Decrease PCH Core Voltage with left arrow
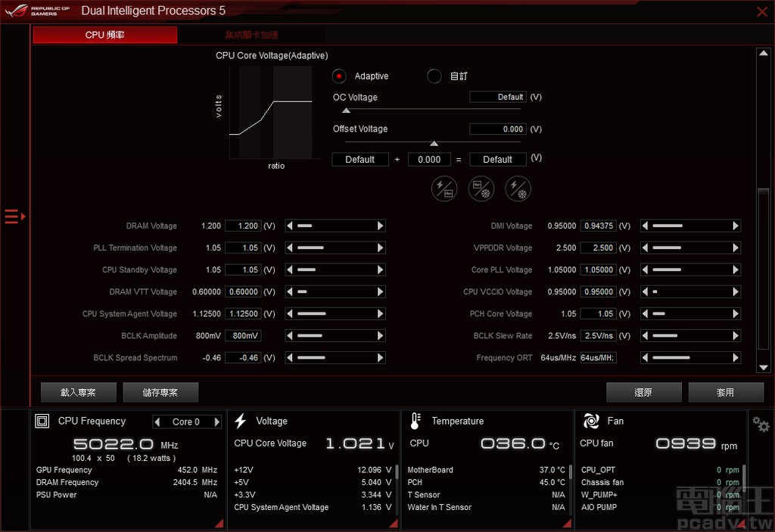Viewport: 775px width, 532px height. point(645,314)
